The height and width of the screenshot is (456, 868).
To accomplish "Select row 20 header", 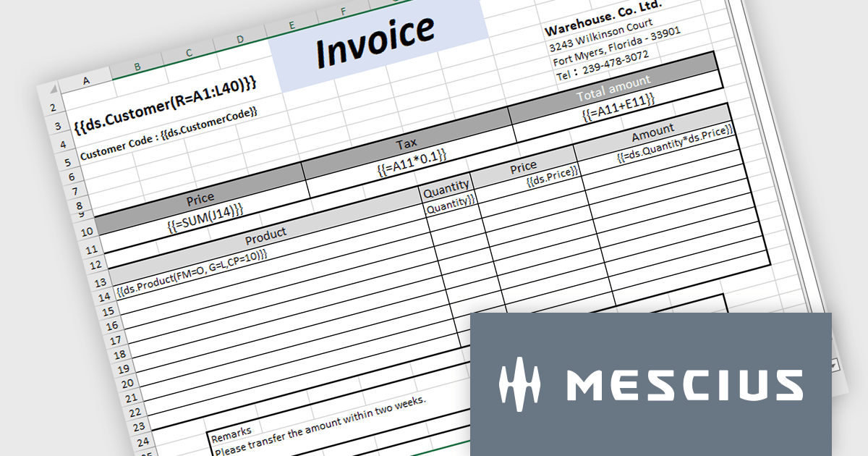I will 127,384.
